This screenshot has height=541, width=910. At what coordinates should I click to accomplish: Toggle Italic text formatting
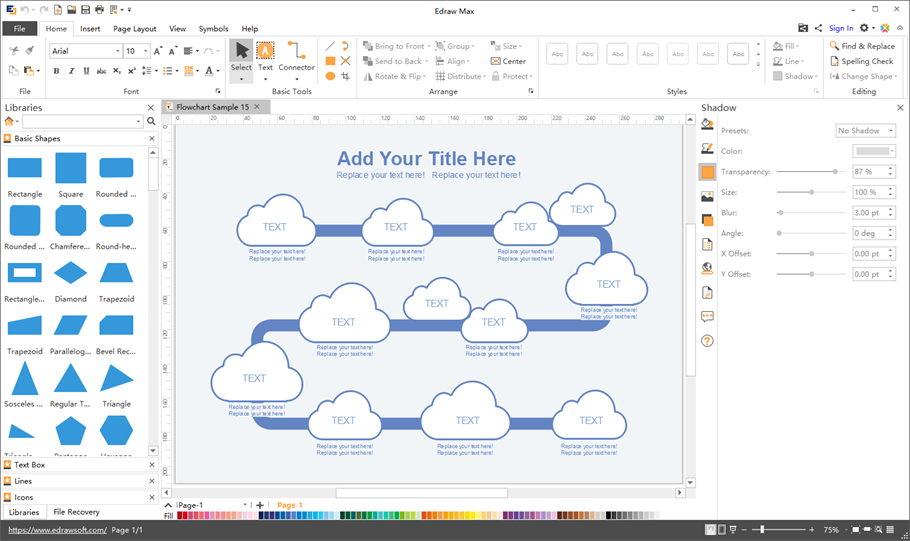coord(71,71)
